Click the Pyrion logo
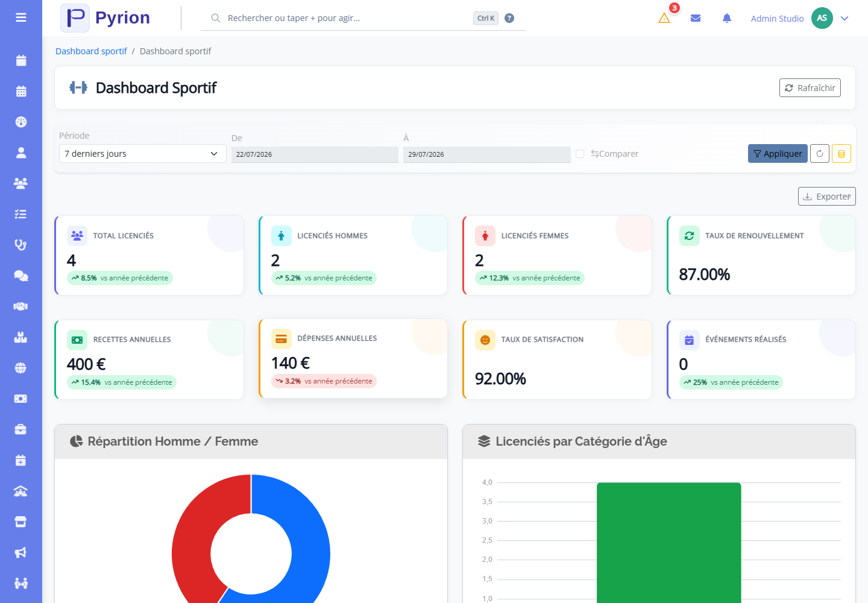This screenshot has width=868, height=603. (105, 18)
